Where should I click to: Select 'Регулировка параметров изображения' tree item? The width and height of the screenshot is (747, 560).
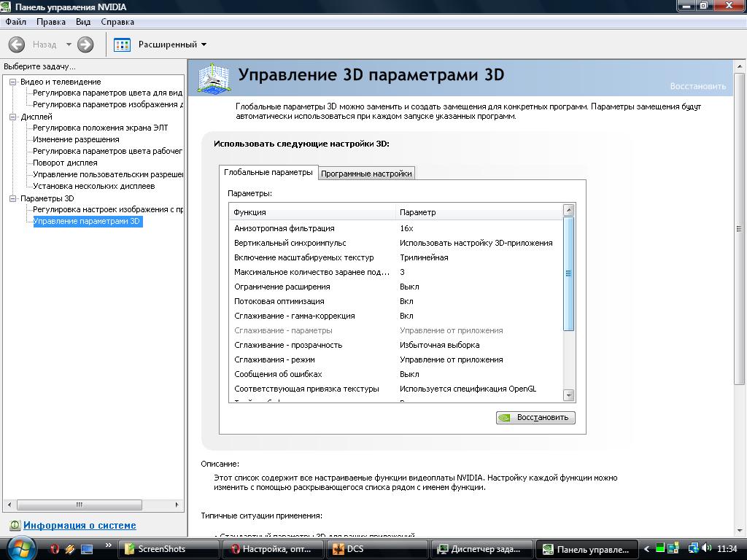[x=108, y=104]
